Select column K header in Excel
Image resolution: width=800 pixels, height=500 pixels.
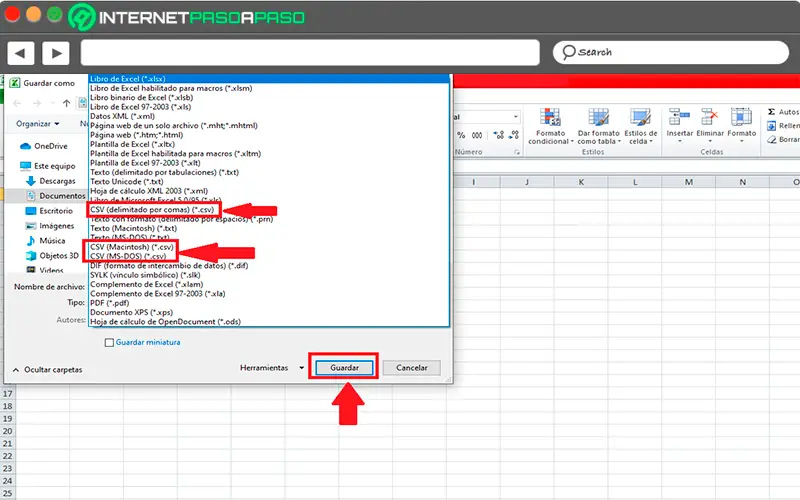tap(581, 182)
